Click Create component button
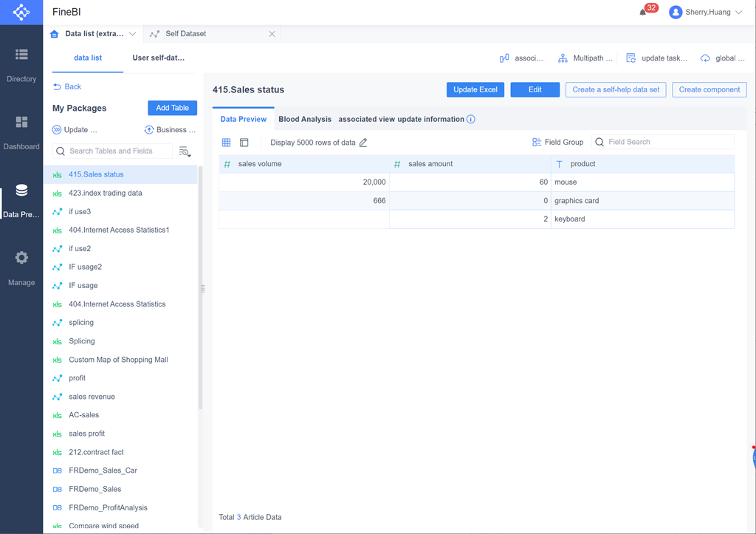 (x=709, y=89)
